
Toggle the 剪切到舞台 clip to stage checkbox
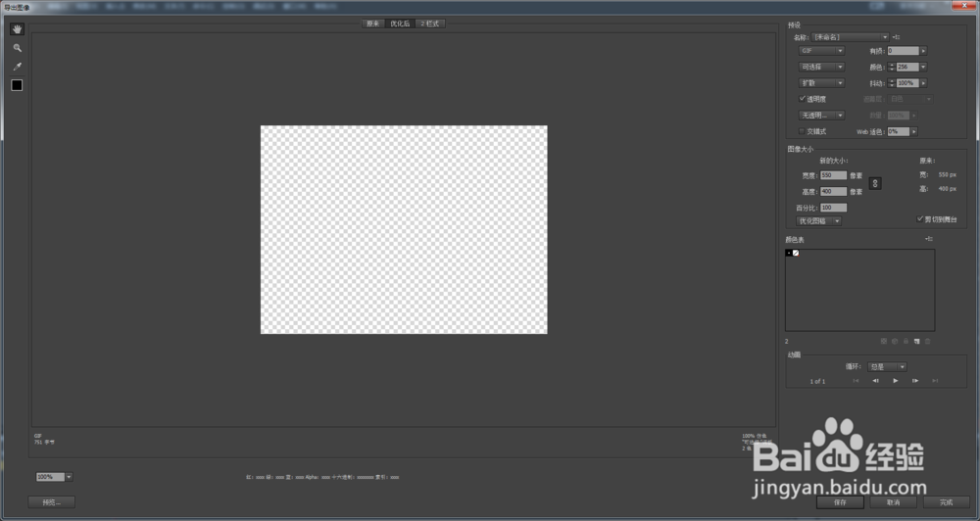point(919,218)
